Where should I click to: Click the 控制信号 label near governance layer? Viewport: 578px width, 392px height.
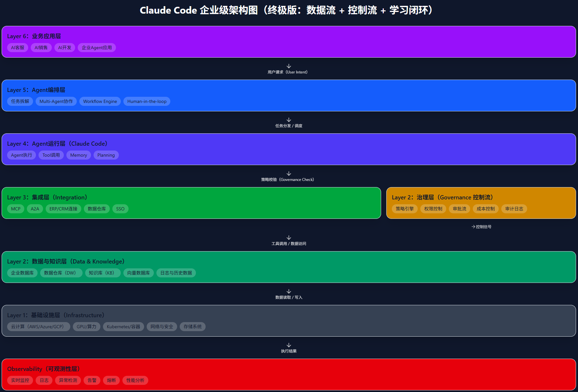pyautogui.click(x=482, y=227)
